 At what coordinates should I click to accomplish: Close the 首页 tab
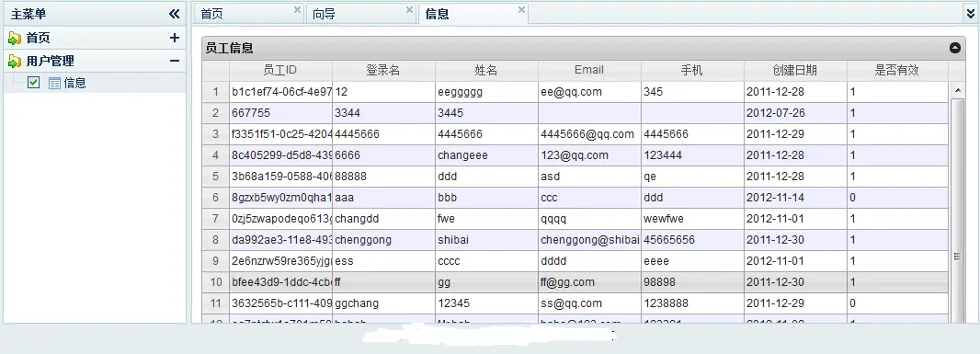pos(297,9)
